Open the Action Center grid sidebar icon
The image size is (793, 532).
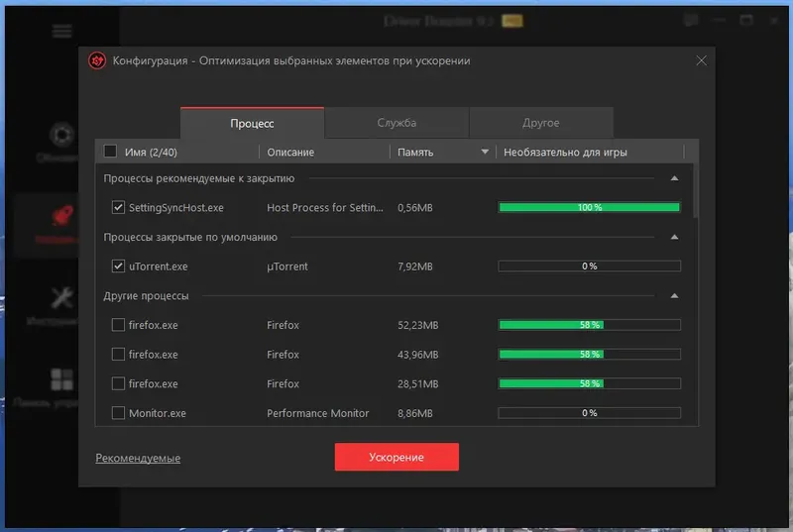61,378
